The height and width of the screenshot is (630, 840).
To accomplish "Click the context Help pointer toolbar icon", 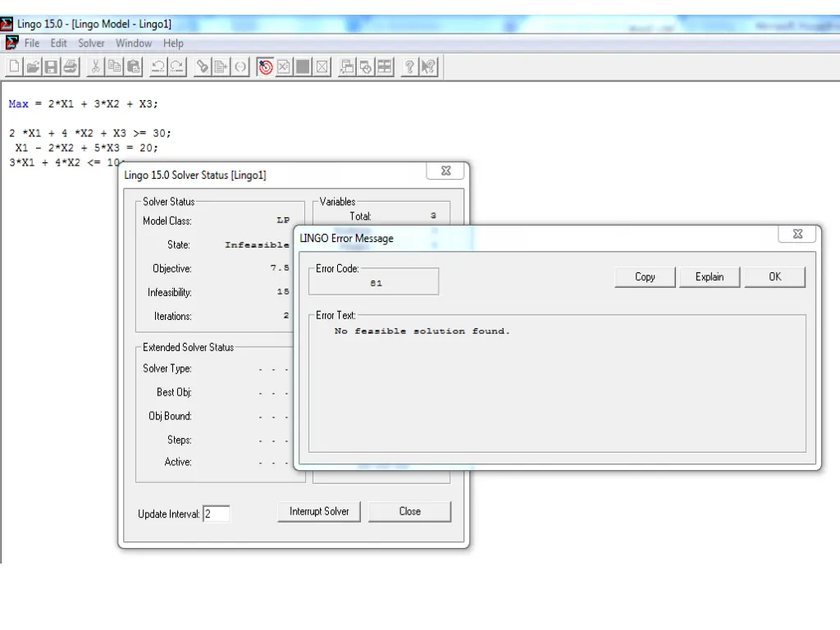I will (428, 67).
